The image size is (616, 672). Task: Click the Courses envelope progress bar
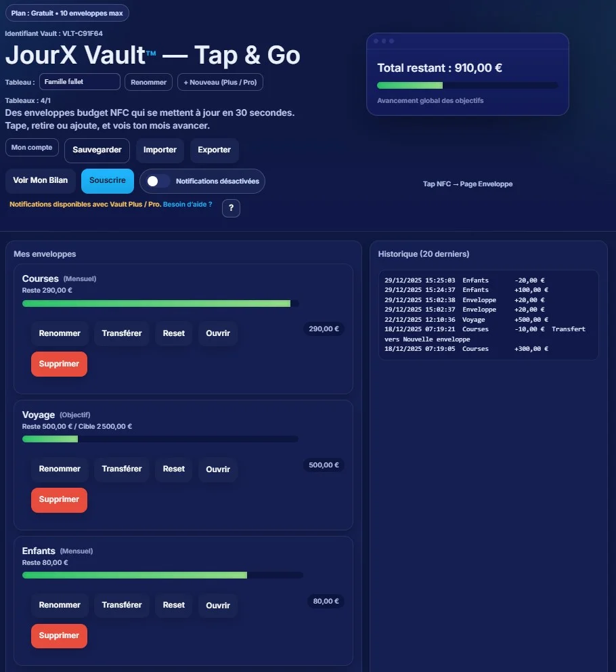(160, 303)
